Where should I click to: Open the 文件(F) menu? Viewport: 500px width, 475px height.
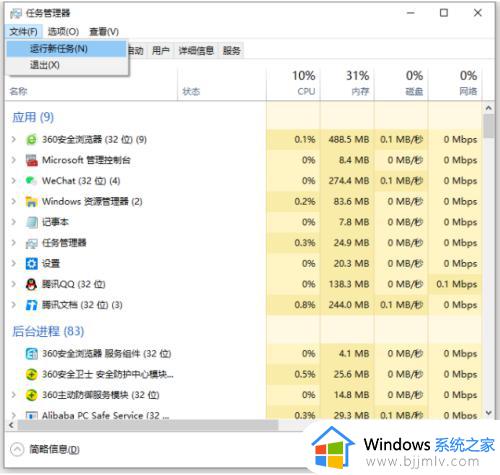23,32
